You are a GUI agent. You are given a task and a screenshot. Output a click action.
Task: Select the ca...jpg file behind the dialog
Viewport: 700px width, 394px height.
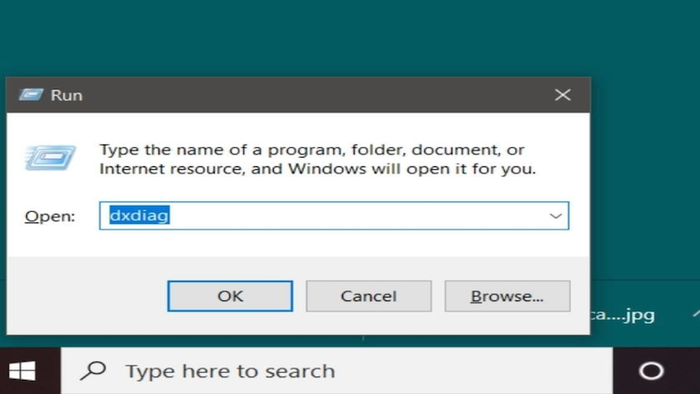pos(622,315)
